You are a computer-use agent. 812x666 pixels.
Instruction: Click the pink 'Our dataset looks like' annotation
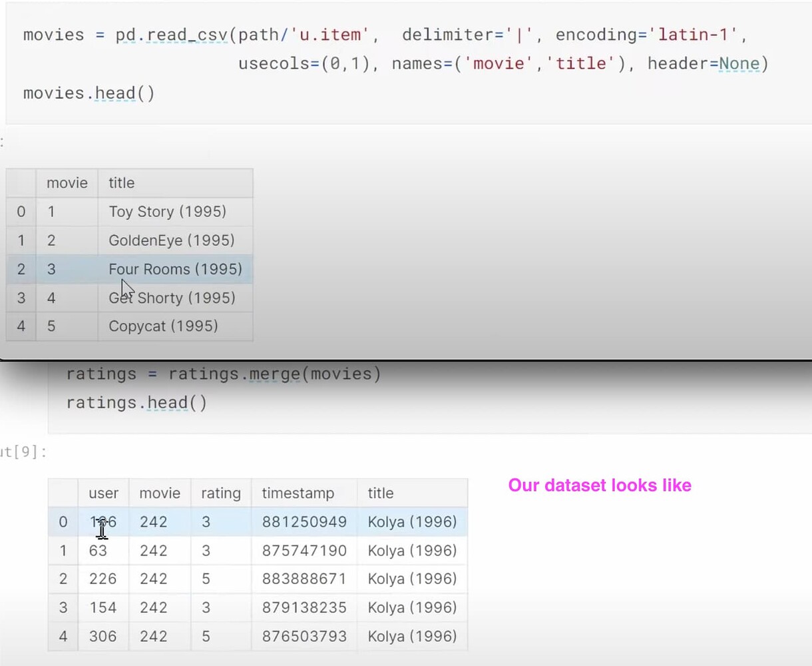point(599,485)
